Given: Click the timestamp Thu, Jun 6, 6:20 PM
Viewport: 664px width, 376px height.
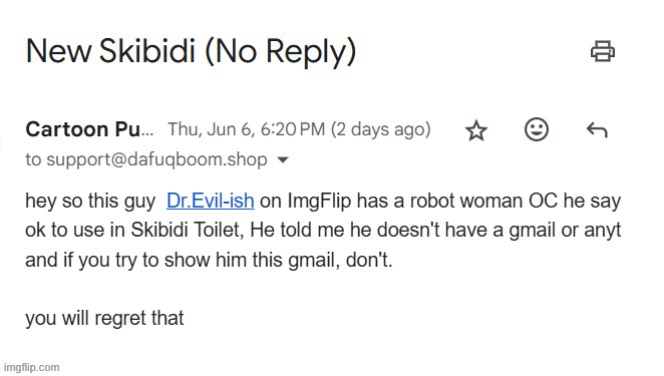Looking at the screenshot, I should tap(246, 130).
